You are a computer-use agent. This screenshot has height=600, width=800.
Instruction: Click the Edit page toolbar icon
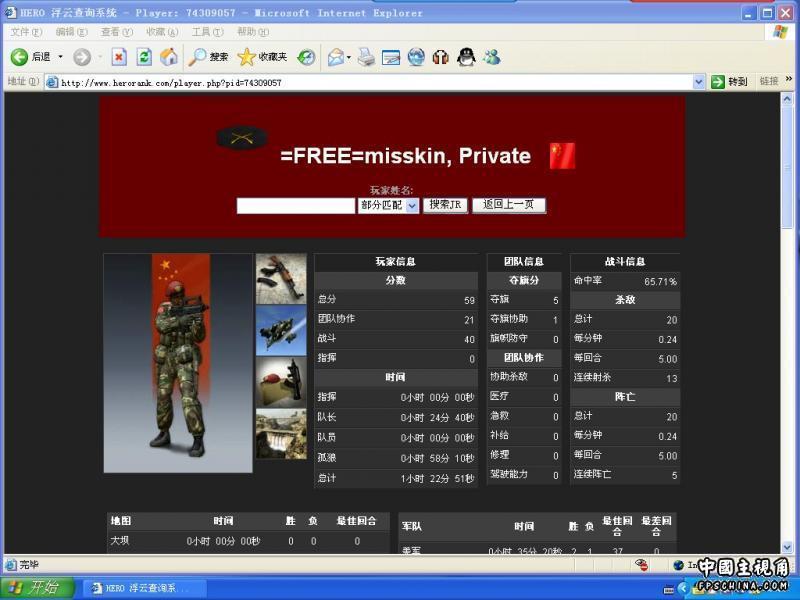coord(391,57)
